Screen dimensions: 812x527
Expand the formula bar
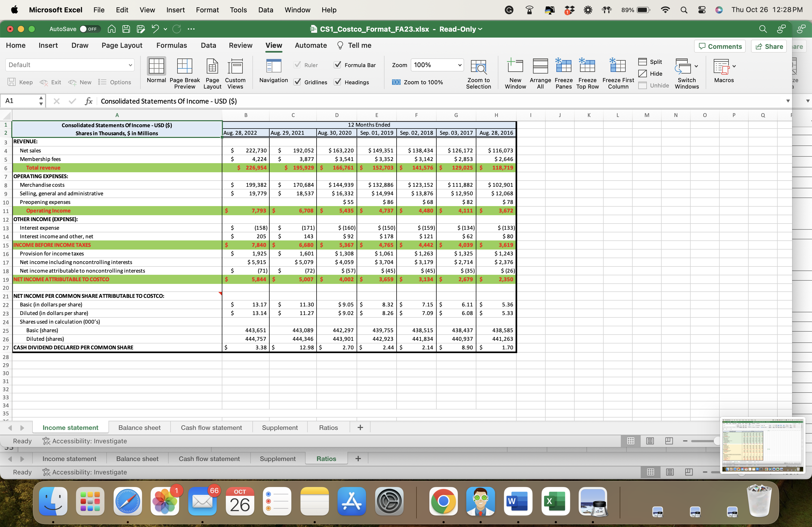point(788,101)
